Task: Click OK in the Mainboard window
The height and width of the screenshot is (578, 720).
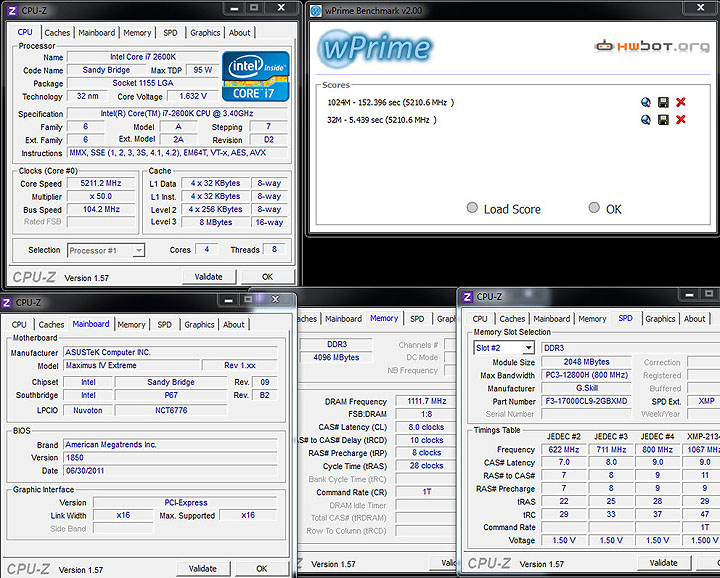Action: click(262, 569)
